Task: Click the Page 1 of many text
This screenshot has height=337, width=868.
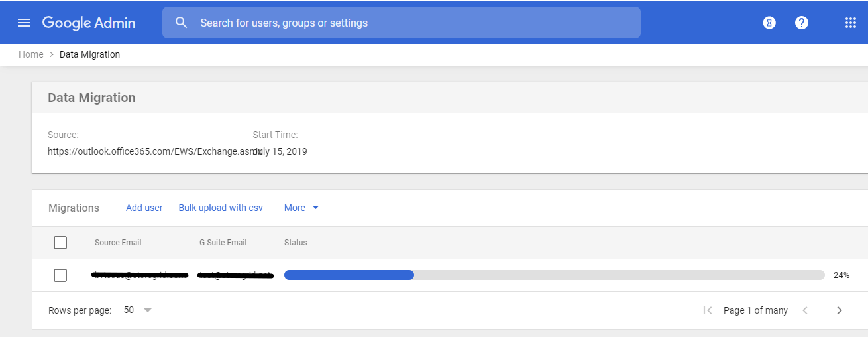Action: [x=755, y=310]
